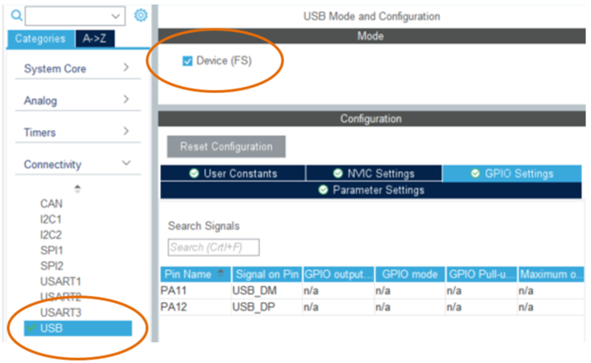
Task: Select the USB peripheral entry
Action: pyautogui.click(x=78, y=328)
